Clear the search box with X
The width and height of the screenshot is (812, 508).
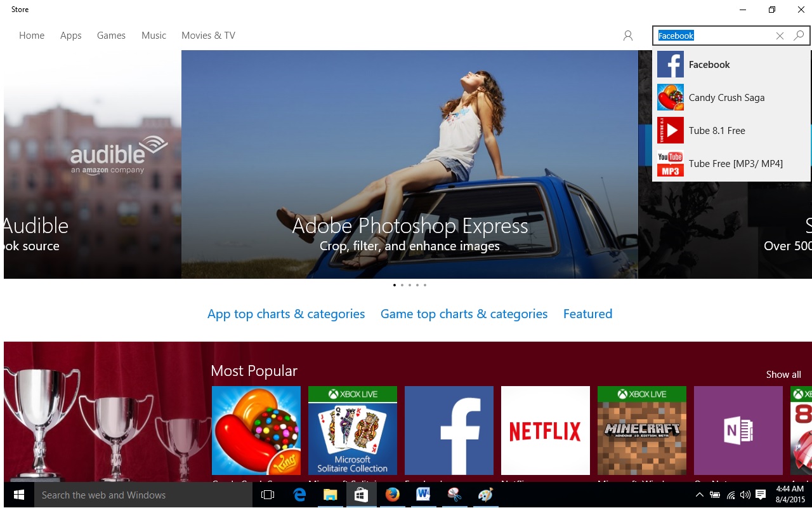pos(780,36)
